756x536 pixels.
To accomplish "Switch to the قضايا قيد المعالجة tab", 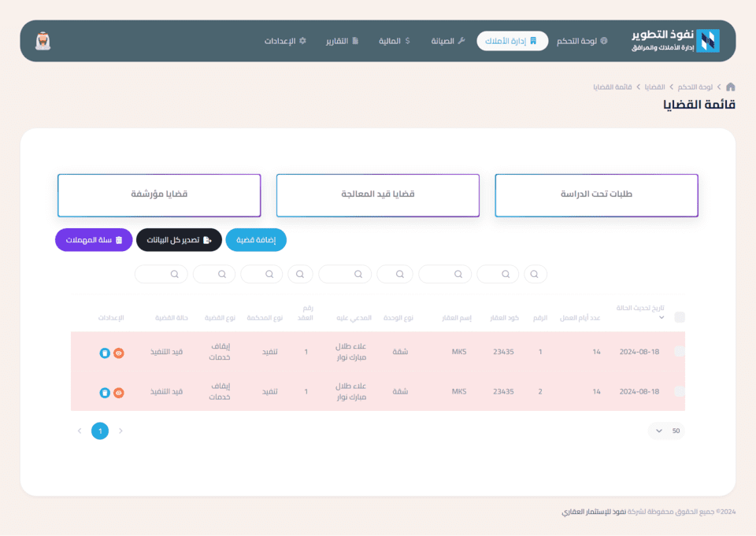I will tap(378, 194).
